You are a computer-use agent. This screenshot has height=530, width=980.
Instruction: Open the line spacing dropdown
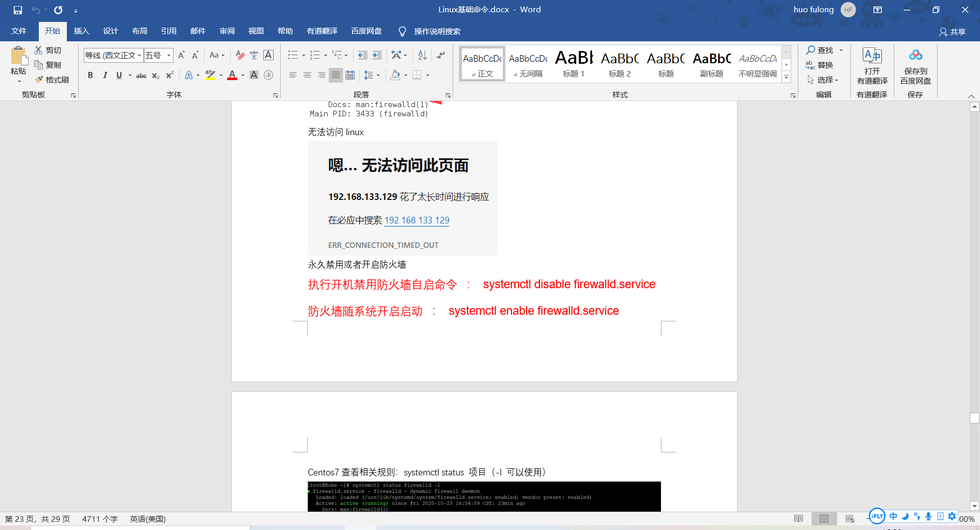tap(378, 75)
